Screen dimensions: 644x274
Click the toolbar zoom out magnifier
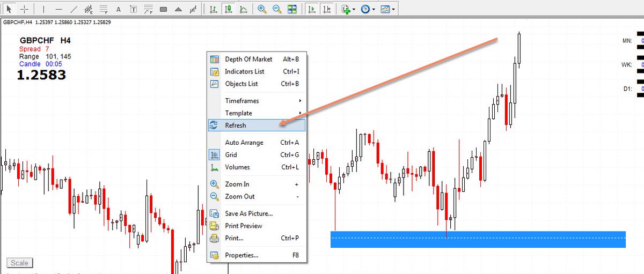(277, 9)
